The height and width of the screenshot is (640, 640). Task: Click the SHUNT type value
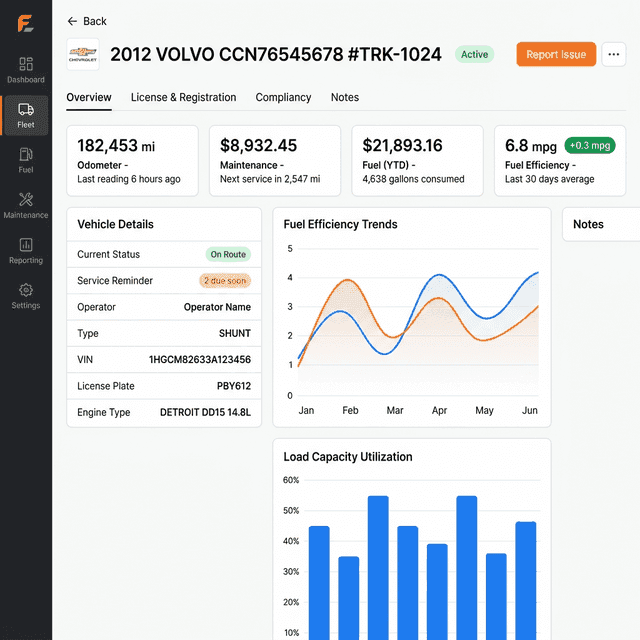pyautogui.click(x=235, y=333)
